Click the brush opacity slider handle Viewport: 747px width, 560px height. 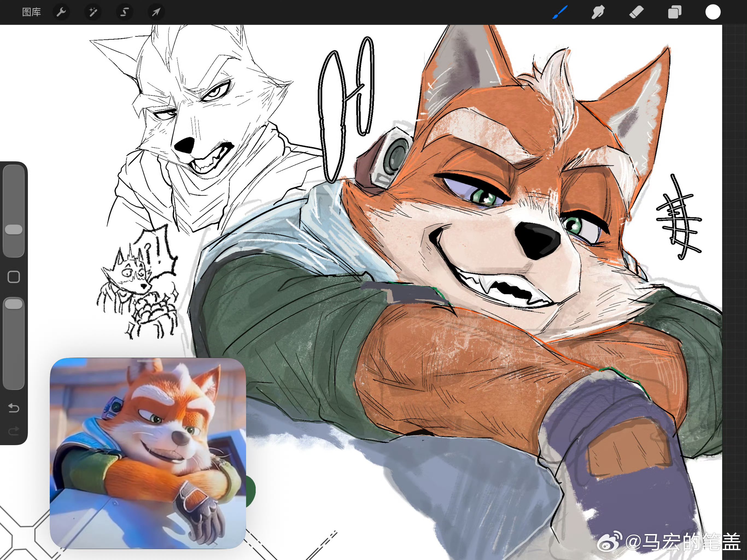tap(14, 304)
